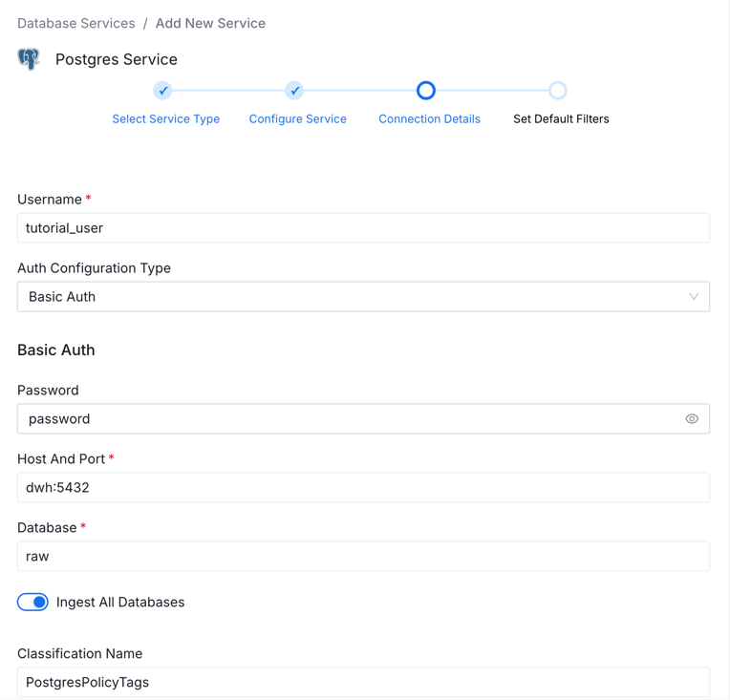Image resolution: width=730 pixels, height=700 pixels.
Task: Click the Set Default Filters step circle
Action: click(x=558, y=91)
